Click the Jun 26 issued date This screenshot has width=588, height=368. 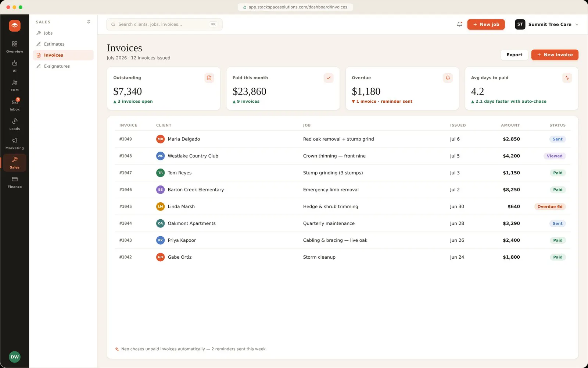(457, 240)
